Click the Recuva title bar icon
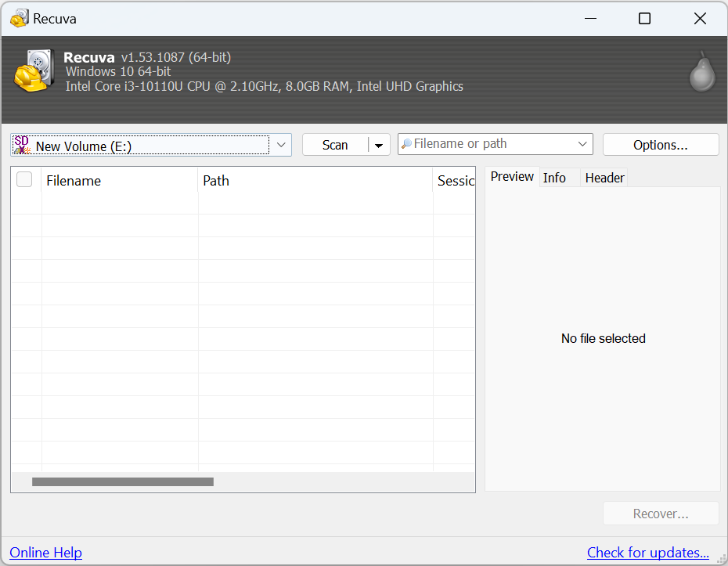 tap(20, 19)
